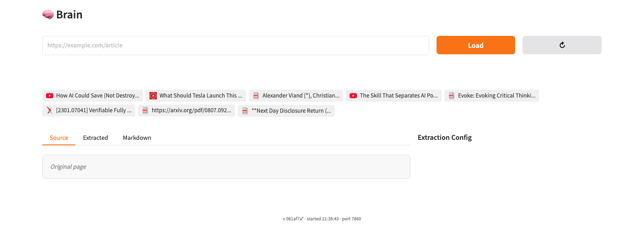Switch to the Extracted tab

(x=95, y=138)
